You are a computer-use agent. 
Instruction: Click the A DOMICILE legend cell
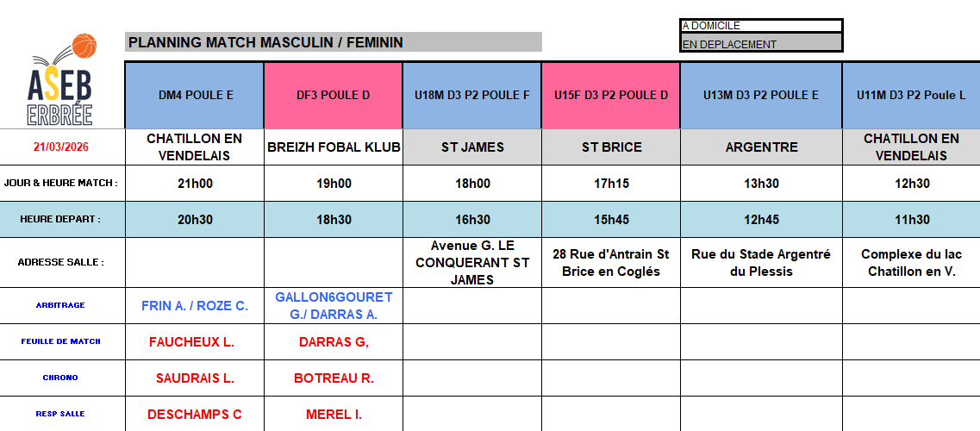761,26
